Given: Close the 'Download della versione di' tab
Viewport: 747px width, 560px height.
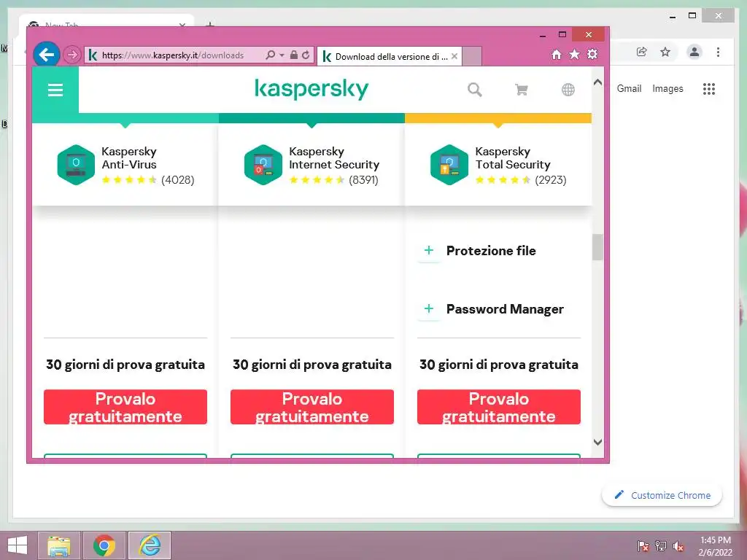Looking at the screenshot, I should 454,56.
